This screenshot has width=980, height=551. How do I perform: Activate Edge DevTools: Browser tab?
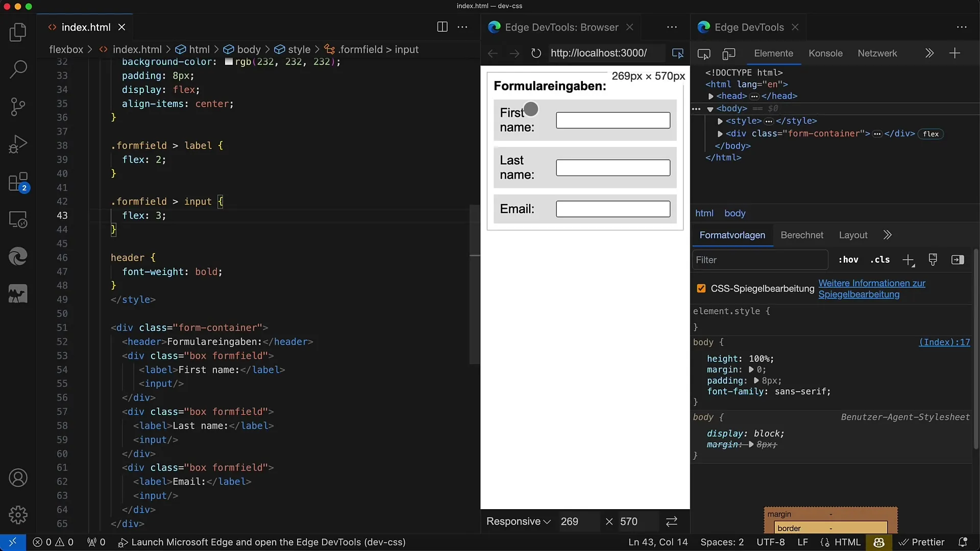[561, 27]
